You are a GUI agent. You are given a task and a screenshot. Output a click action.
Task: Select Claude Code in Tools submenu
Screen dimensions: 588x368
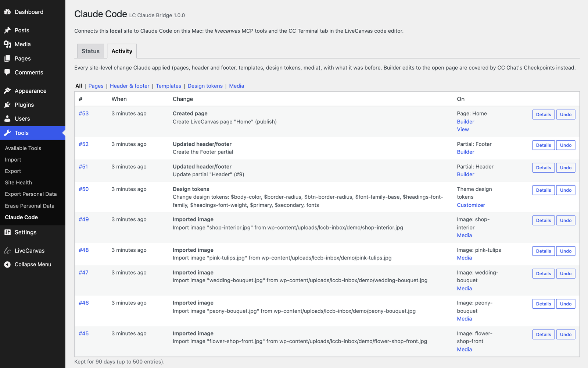point(21,217)
